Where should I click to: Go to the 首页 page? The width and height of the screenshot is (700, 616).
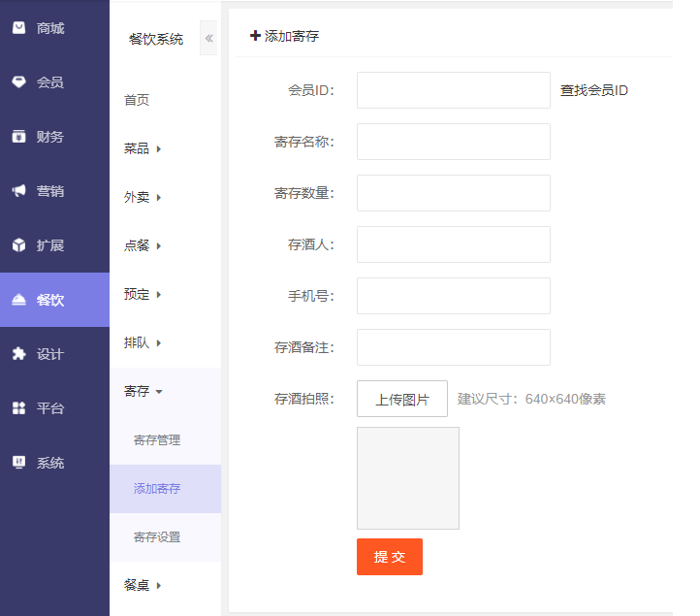coord(137,100)
